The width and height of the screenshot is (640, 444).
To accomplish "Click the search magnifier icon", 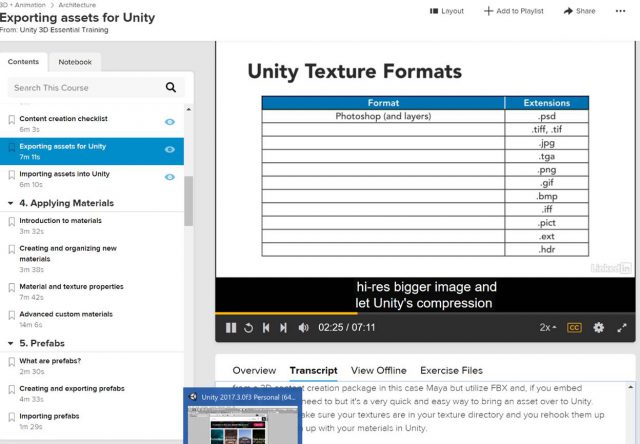I will point(171,87).
